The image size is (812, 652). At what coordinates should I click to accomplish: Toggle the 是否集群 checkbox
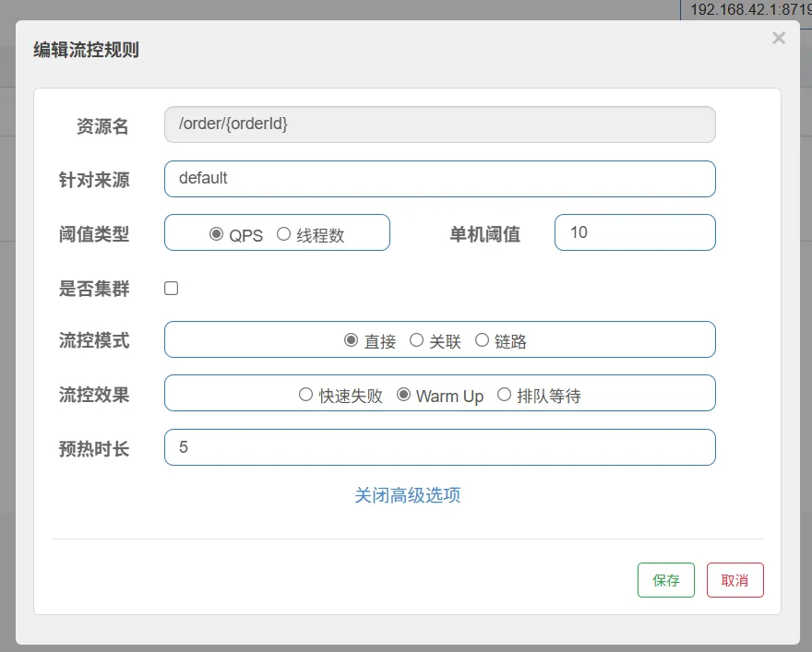point(172,289)
